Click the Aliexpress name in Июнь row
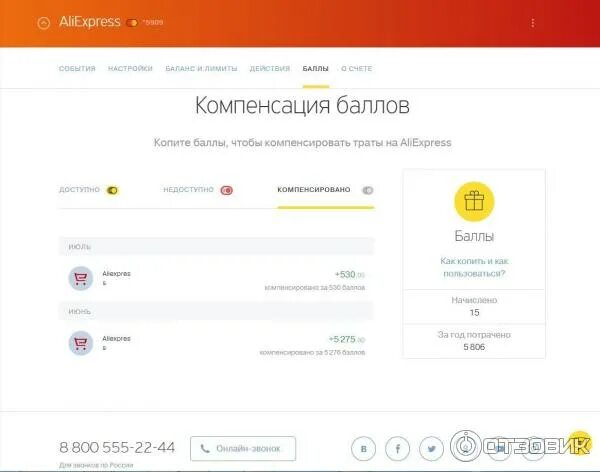This screenshot has width=600, height=472. click(x=116, y=343)
